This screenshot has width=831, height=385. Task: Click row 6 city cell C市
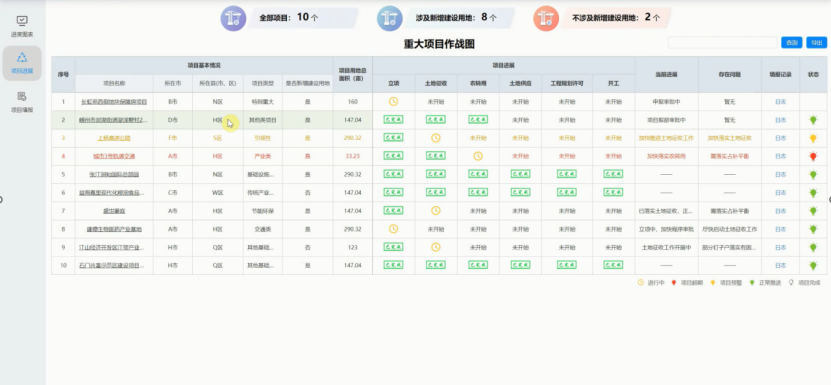(x=173, y=192)
